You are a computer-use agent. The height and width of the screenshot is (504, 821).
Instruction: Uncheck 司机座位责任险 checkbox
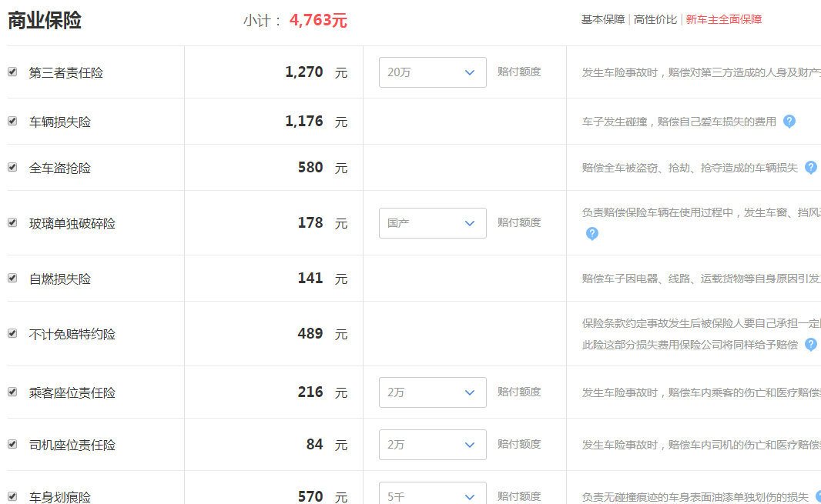pyautogui.click(x=12, y=444)
